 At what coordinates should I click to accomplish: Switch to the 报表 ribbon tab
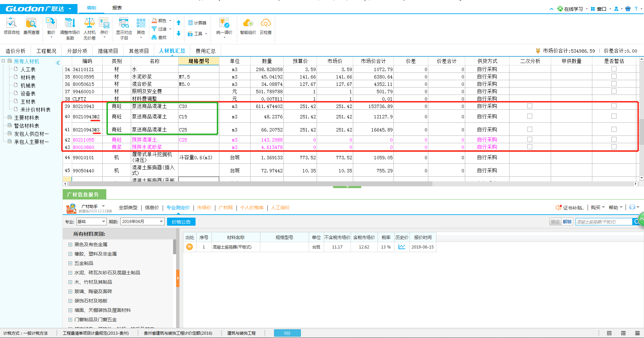pos(117,8)
